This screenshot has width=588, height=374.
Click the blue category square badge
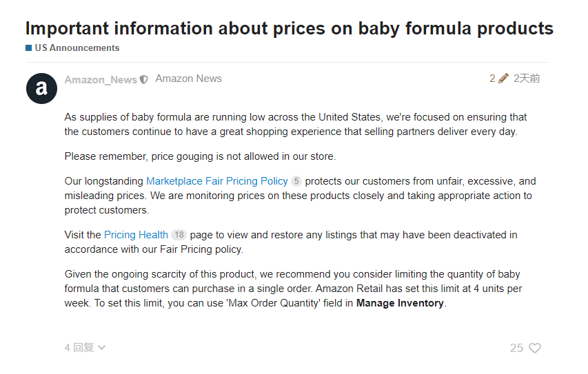point(29,48)
